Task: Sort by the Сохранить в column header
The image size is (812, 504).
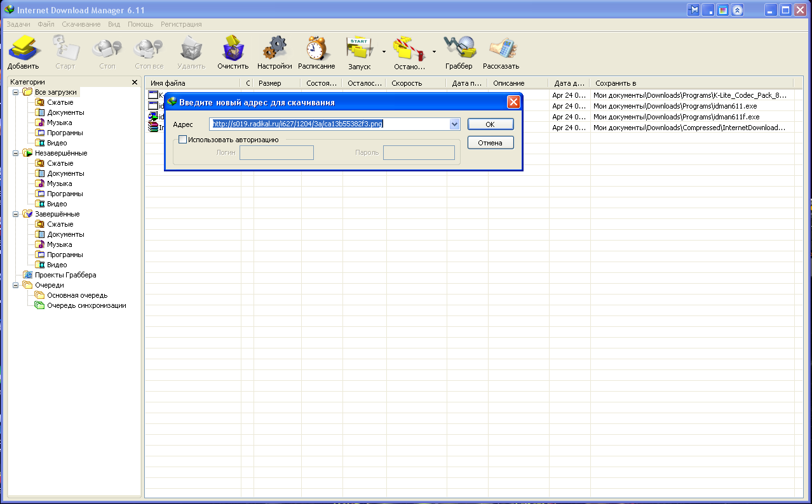Action: pyautogui.click(x=692, y=83)
